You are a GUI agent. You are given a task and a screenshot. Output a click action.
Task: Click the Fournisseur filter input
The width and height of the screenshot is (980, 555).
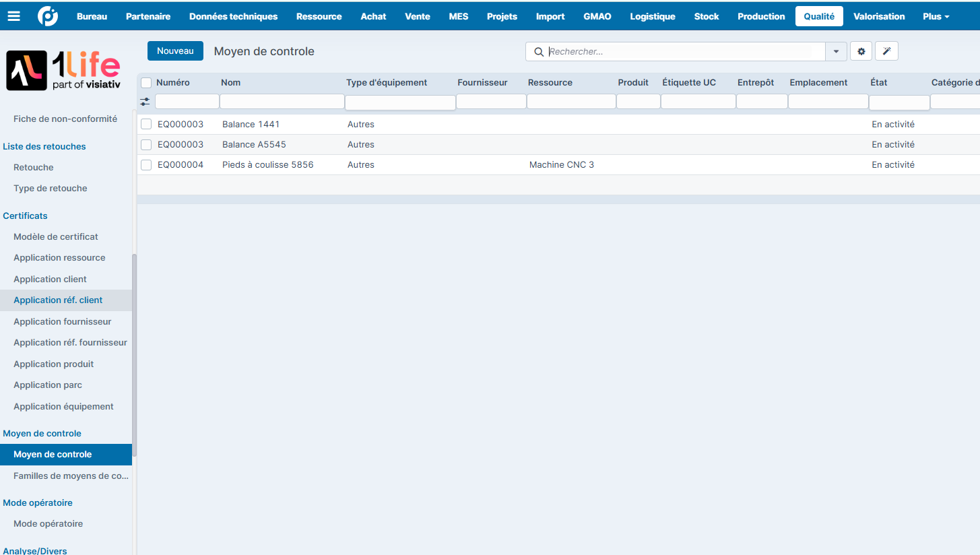(x=491, y=102)
